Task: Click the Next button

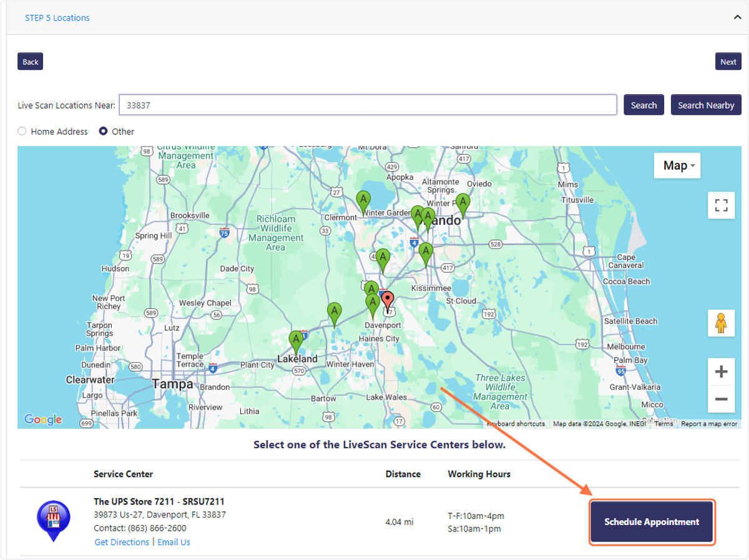Action: point(728,61)
